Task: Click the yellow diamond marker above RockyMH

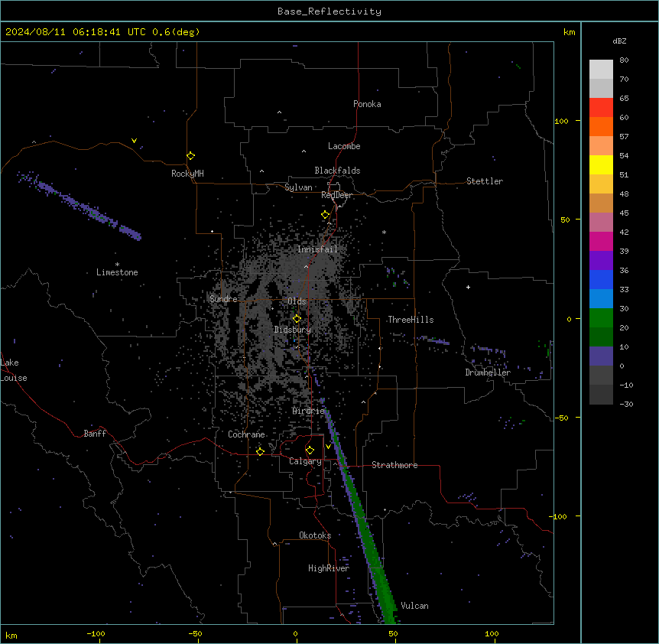Action: [190, 155]
